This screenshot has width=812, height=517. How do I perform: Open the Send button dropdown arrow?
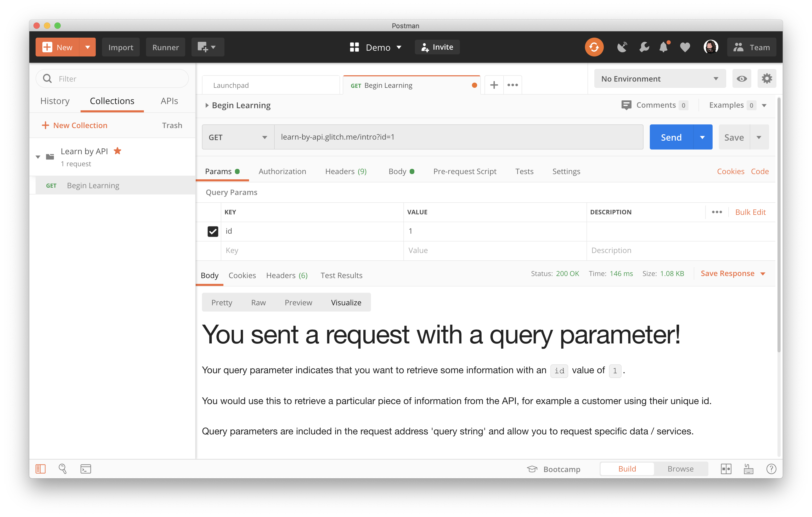tap(702, 137)
